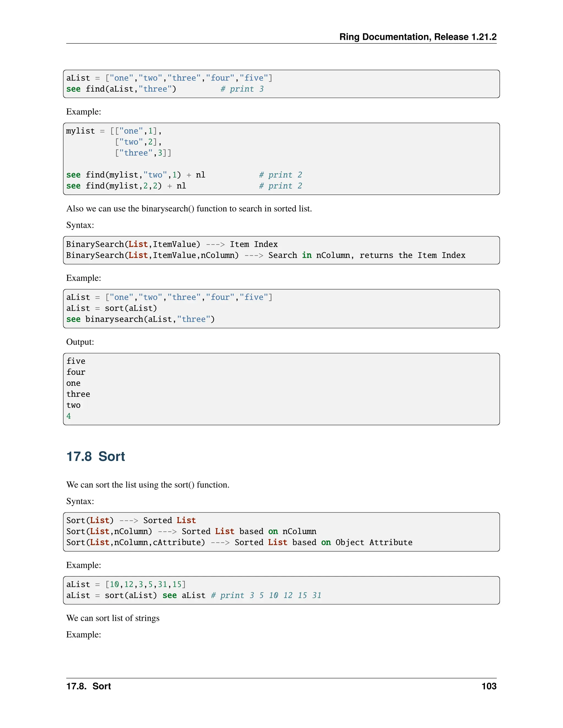Click the '17.8 Sort' section heading
The width and height of the screenshot is (563, 728).
(95, 456)
